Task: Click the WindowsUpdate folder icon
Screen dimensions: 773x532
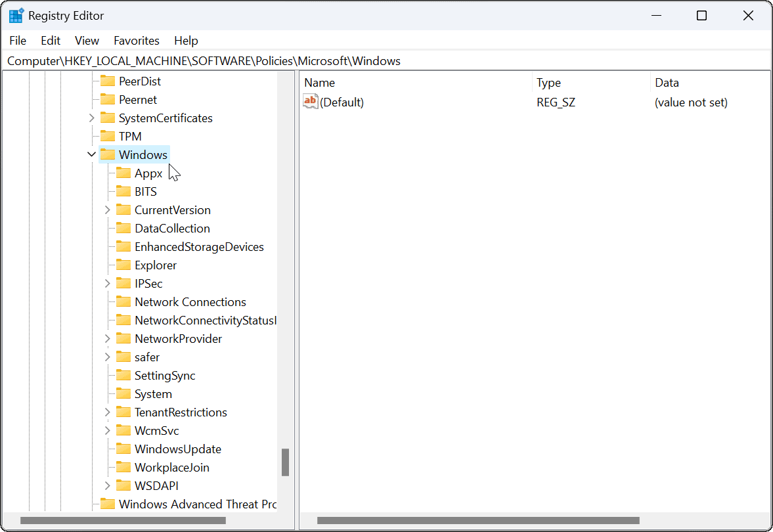Action: click(123, 449)
